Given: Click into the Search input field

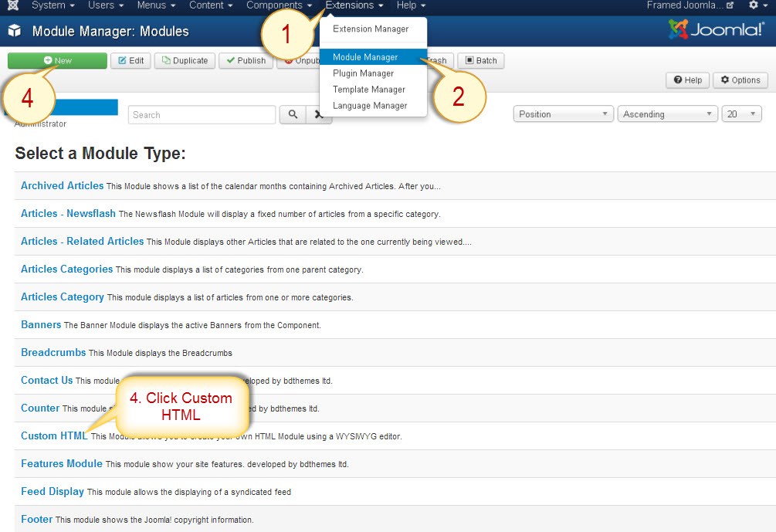Looking at the screenshot, I should pyautogui.click(x=202, y=114).
